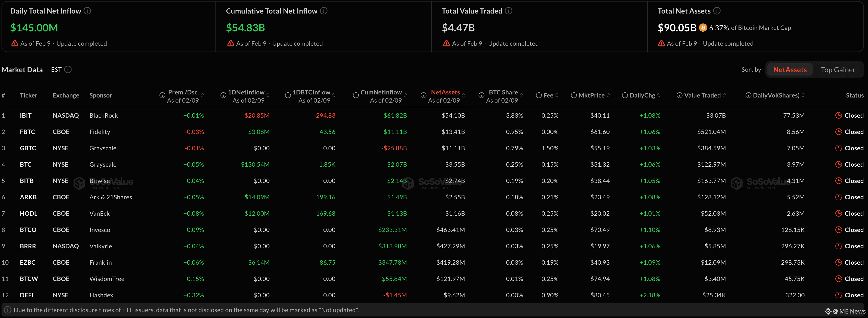The image size is (868, 318).
Task: Click the DEFI Hashdex table row
Action: point(101,295)
